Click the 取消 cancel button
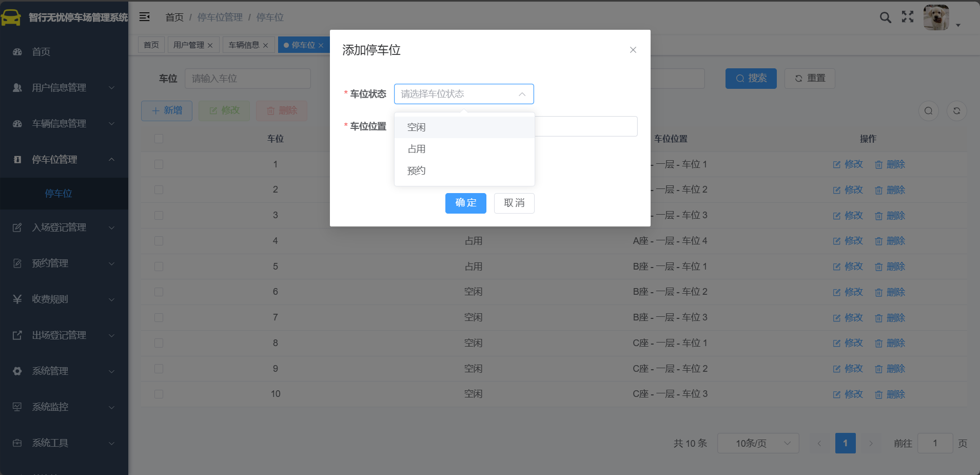Viewport: 980px width, 475px height. tap(514, 203)
